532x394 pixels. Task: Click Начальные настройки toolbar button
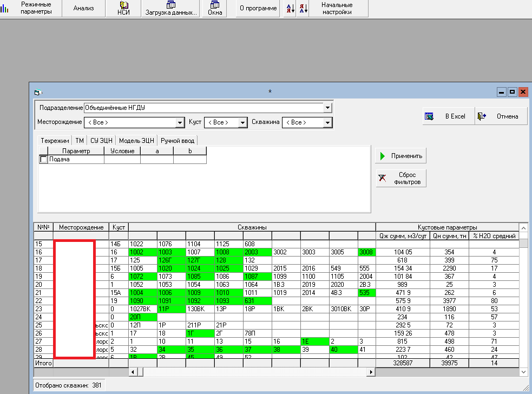337,8
